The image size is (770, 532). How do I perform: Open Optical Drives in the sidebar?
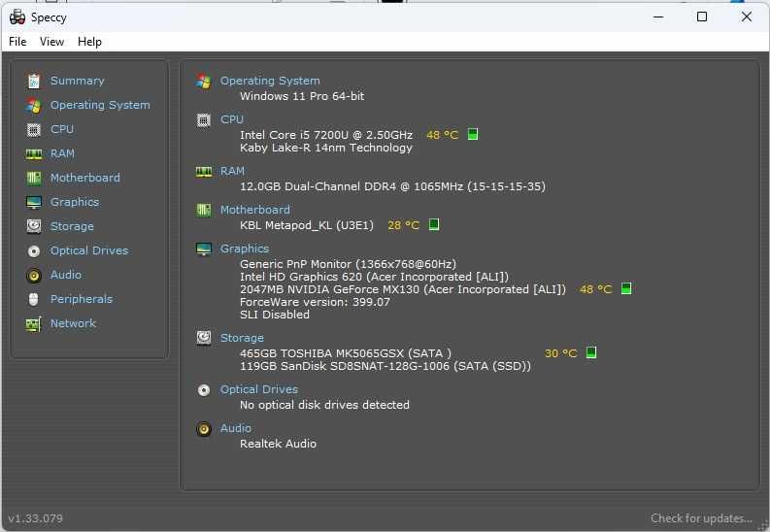click(x=89, y=250)
